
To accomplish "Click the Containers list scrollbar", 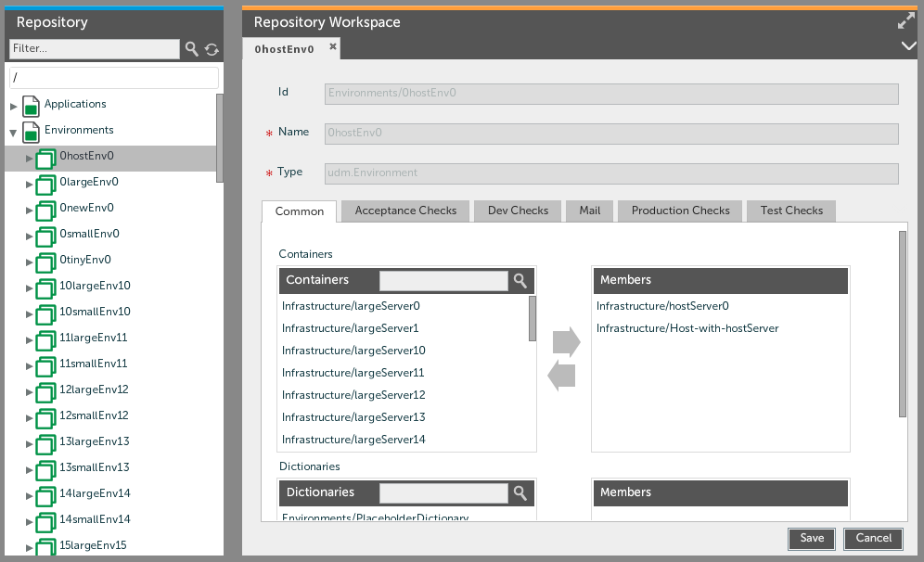I will [533, 318].
